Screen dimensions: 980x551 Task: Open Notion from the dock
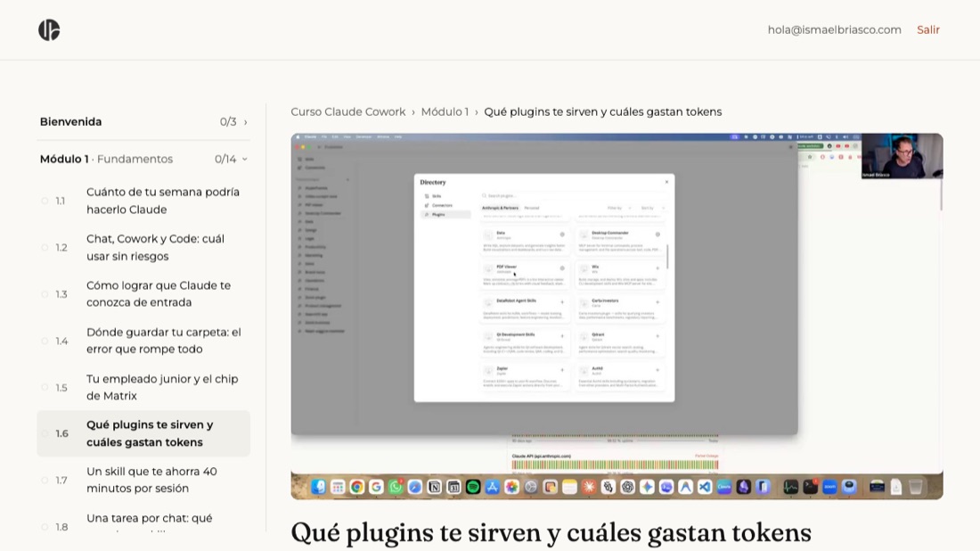click(435, 487)
